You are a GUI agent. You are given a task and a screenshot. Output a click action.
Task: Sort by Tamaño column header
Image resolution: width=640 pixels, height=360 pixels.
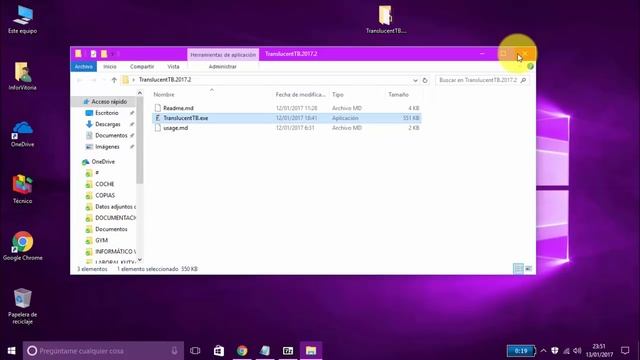point(398,94)
